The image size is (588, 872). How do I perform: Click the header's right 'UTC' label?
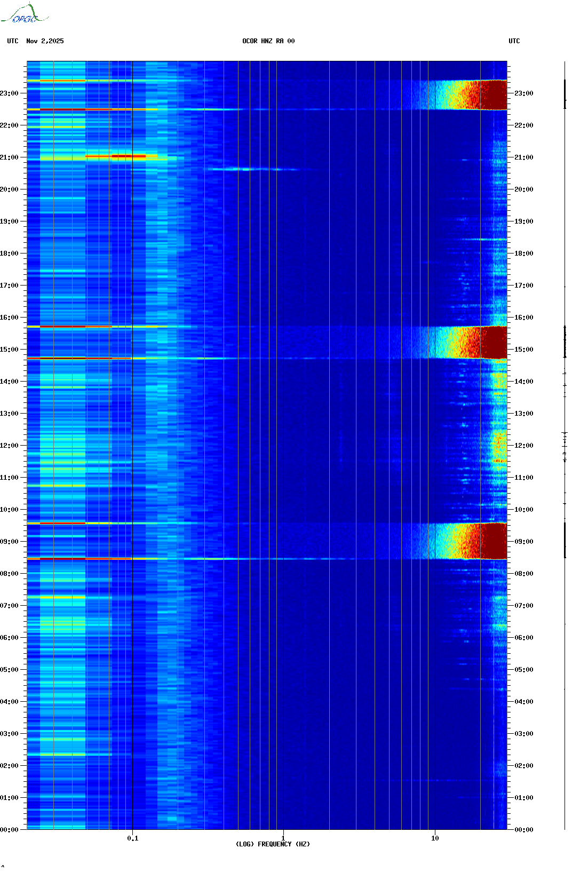point(514,41)
